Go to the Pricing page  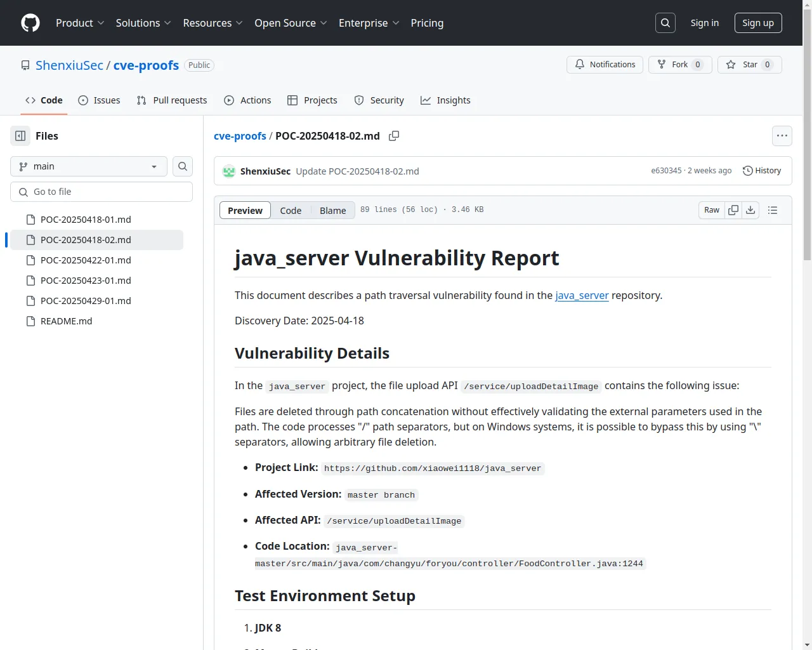click(x=427, y=23)
